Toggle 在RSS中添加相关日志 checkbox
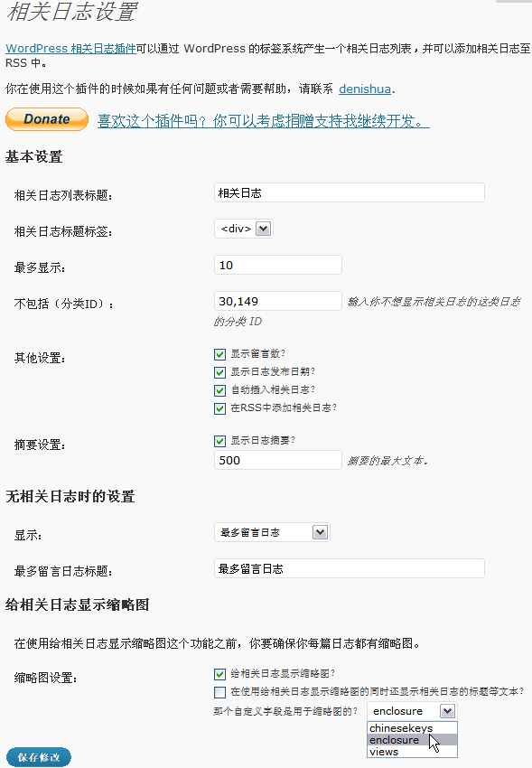Viewport: 532px width, 768px height. [219, 408]
